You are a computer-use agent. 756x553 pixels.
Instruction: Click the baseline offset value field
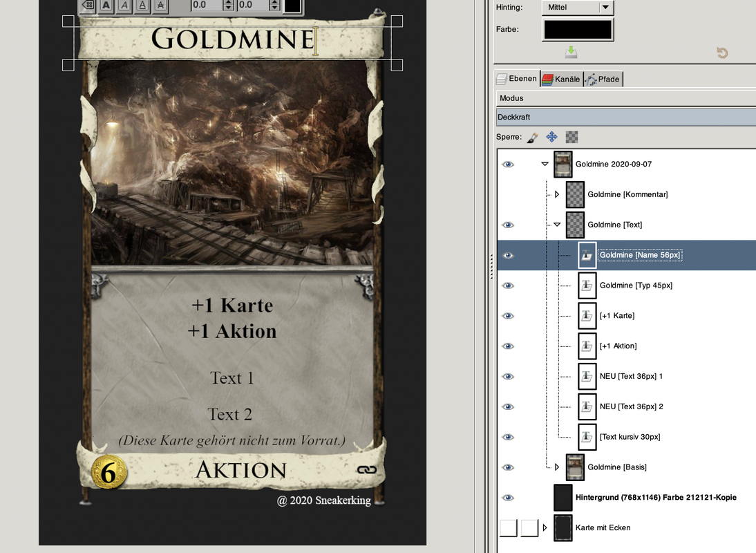[x=207, y=6]
